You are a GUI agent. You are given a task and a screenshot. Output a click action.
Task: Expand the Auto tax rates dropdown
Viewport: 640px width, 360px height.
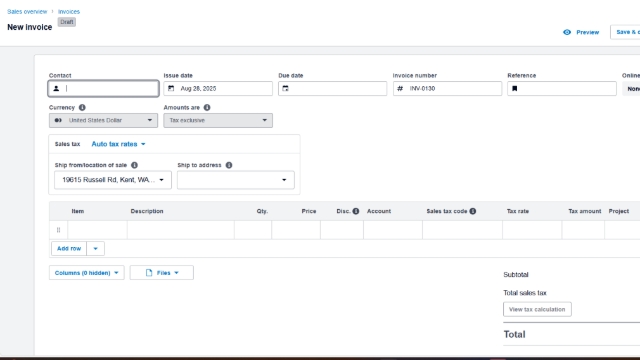coord(118,144)
